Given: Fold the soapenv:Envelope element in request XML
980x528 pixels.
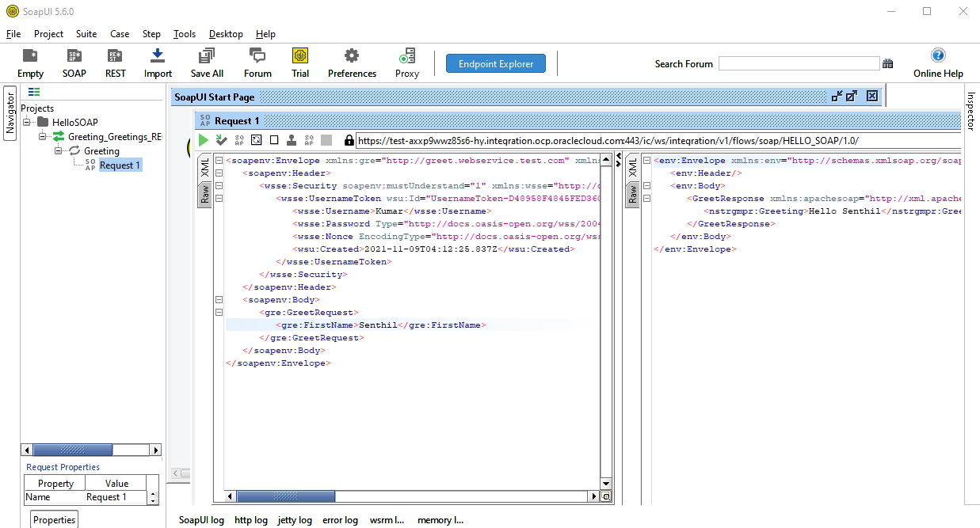Looking at the screenshot, I should [x=219, y=161].
